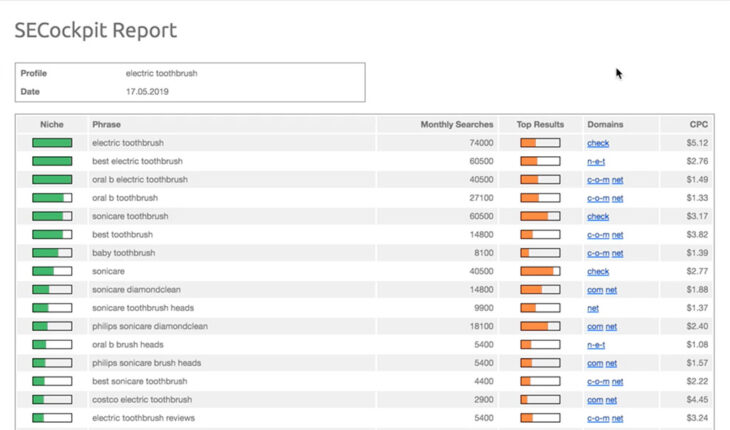Click green niche bar for electric toothbrush
This screenshot has height=430, width=730.
[52, 143]
